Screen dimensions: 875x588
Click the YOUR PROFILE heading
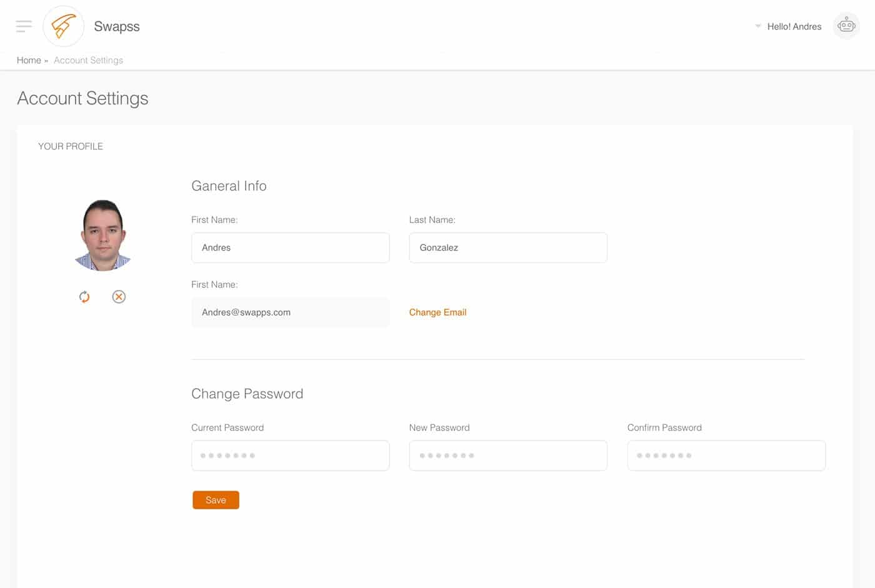click(71, 146)
